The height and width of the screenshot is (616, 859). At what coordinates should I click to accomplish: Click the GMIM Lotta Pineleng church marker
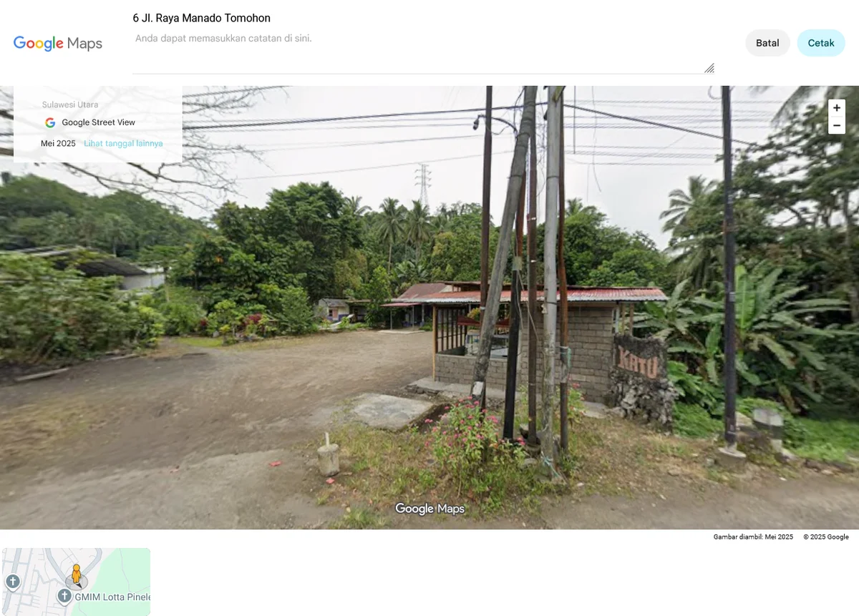(x=64, y=596)
